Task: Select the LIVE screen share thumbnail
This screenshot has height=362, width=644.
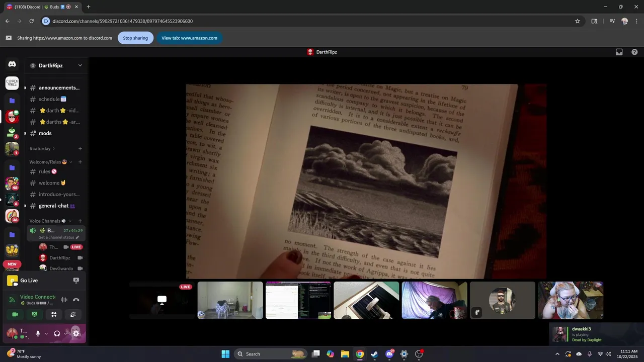Action: [x=162, y=300]
